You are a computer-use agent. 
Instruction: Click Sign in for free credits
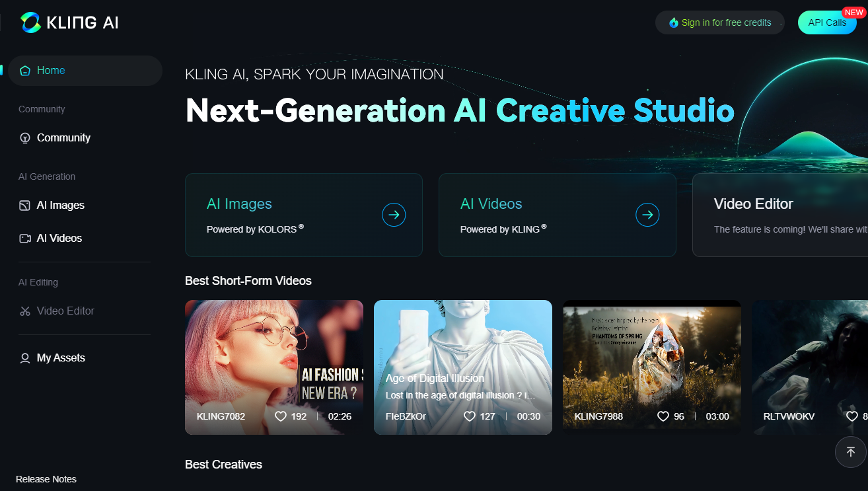[726, 22]
